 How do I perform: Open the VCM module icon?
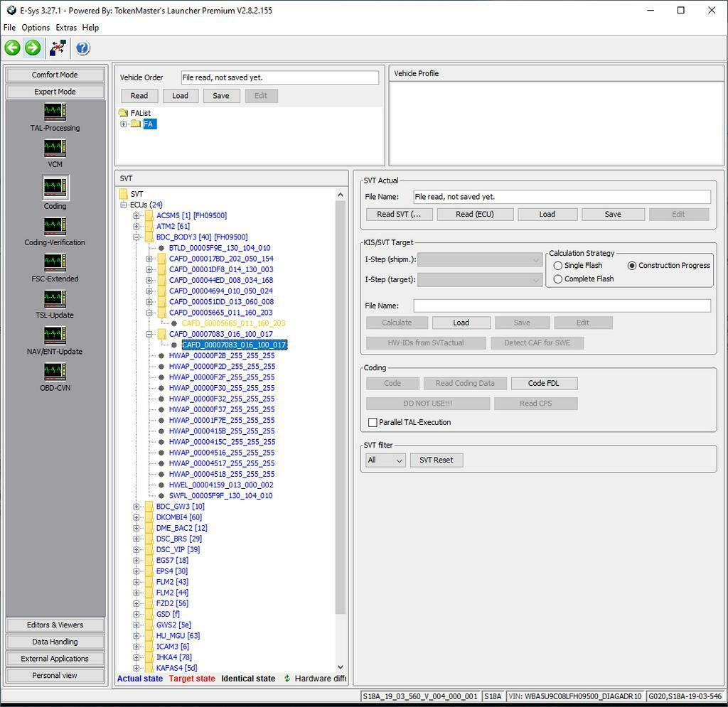[x=55, y=148]
